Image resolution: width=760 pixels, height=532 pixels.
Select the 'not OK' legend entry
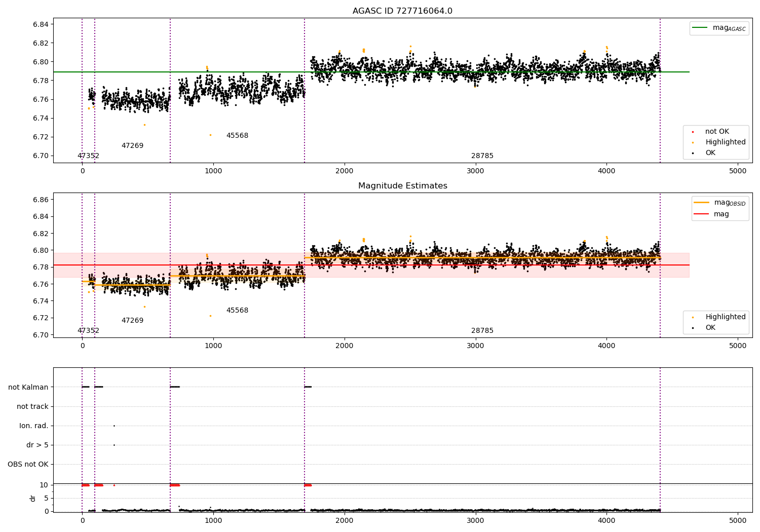click(x=711, y=132)
